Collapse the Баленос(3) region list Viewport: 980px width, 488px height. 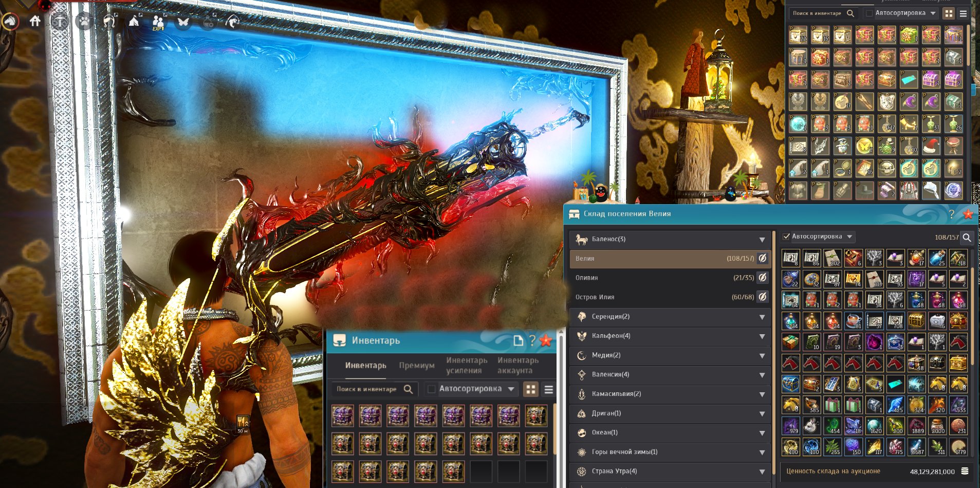point(670,239)
